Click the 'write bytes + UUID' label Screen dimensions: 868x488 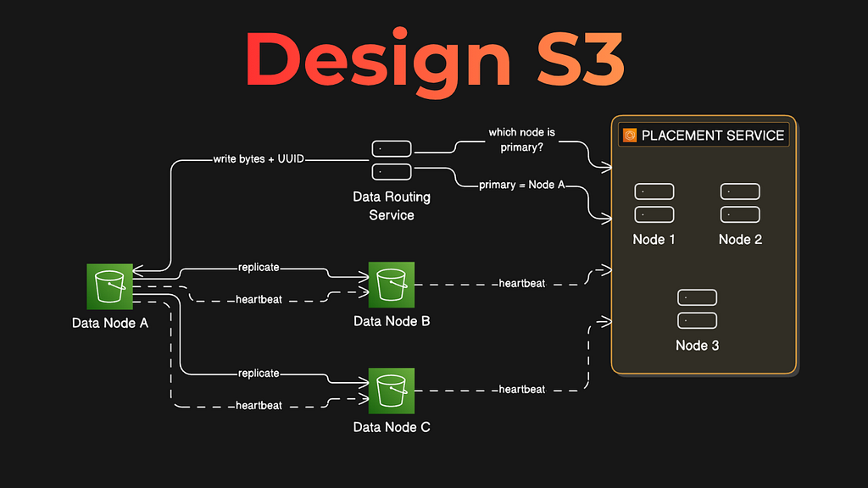click(x=259, y=159)
